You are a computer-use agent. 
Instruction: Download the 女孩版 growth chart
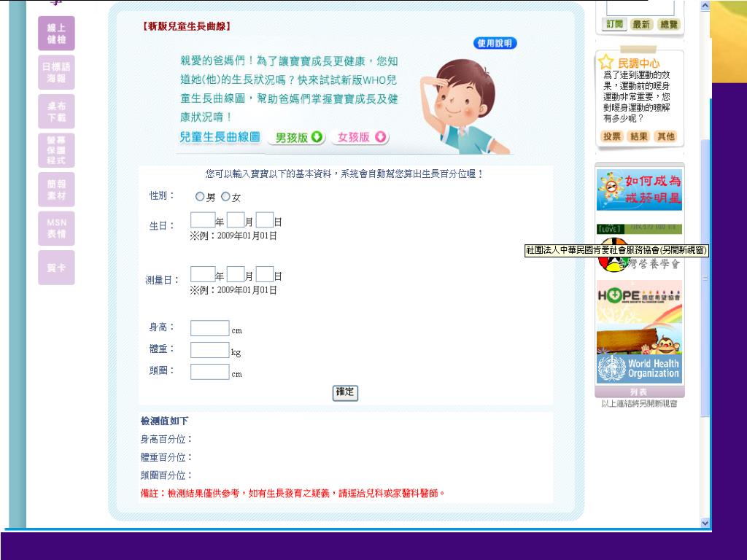(361, 137)
